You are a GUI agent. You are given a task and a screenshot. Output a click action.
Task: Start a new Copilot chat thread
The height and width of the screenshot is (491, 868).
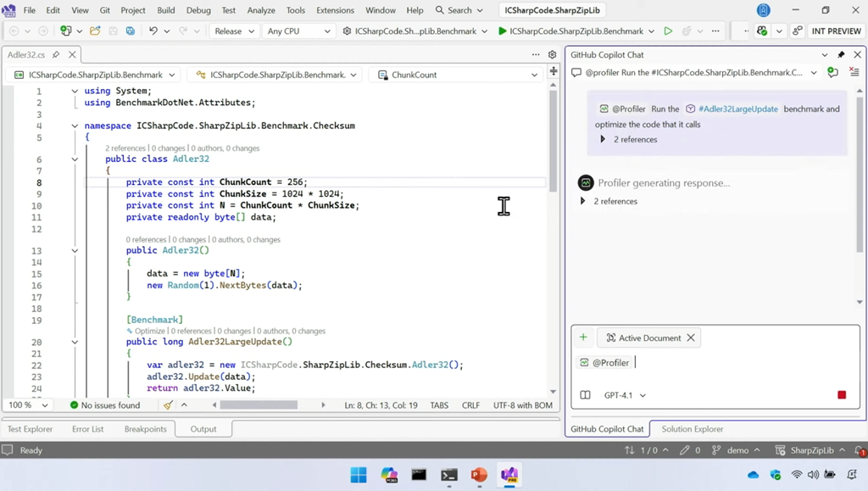coord(832,73)
